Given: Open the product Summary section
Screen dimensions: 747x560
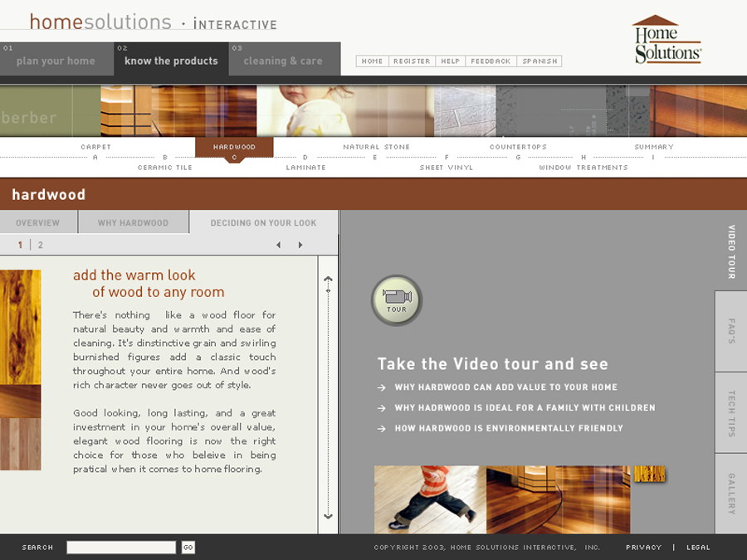Looking at the screenshot, I should pyautogui.click(x=654, y=147).
